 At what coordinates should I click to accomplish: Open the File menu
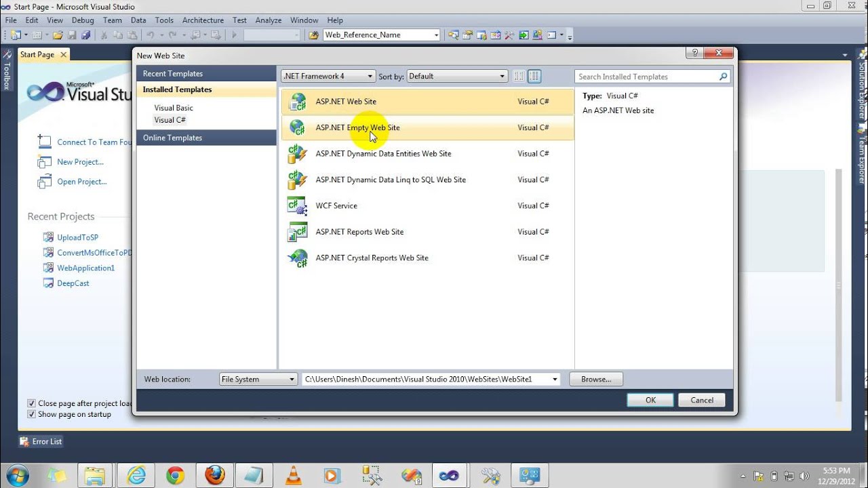point(11,20)
